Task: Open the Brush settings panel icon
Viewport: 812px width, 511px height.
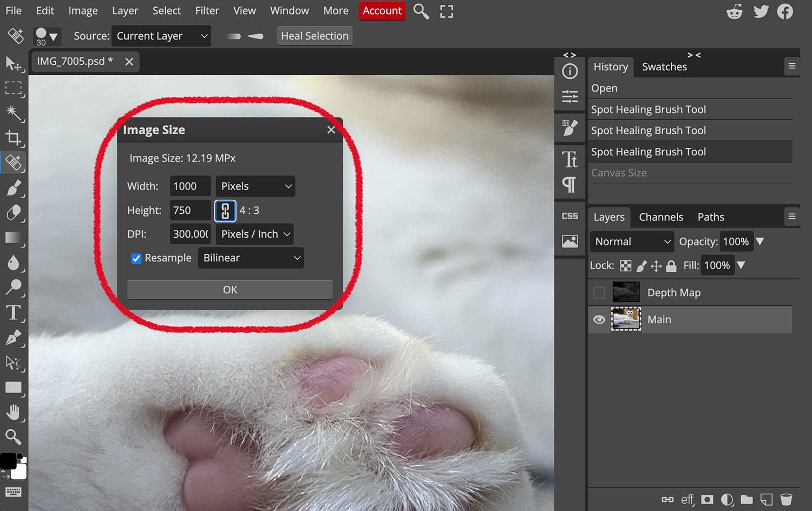Action: [570, 128]
